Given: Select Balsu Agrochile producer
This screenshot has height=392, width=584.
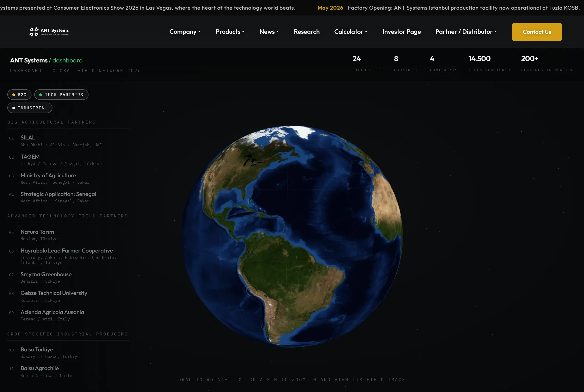Looking at the screenshot, I should (68, 371).
